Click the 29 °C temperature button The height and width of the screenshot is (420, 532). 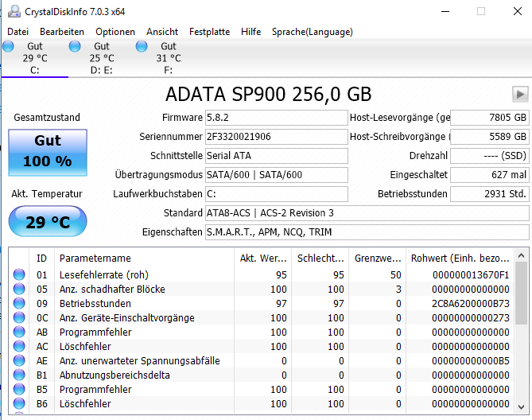pos(48,222)
